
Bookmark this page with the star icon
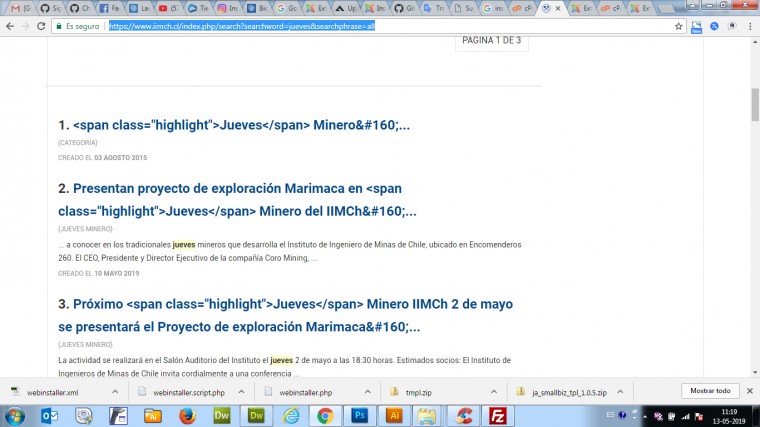pos(679,26)
